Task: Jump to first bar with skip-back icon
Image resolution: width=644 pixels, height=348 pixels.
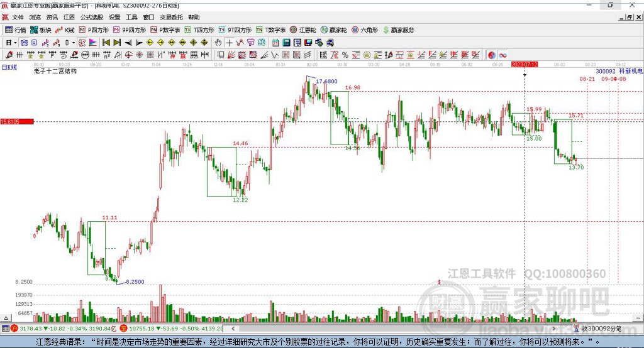Action: click(x=106, y=42)
